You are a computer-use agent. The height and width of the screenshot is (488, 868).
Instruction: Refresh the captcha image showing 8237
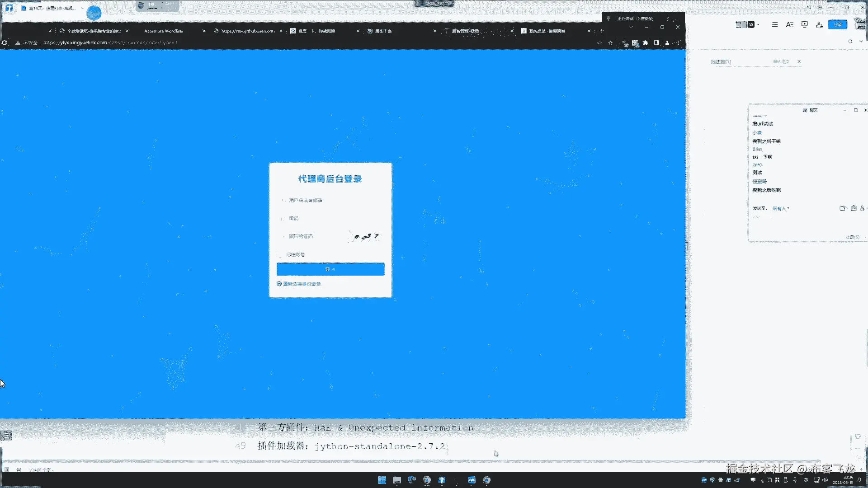(366, 236)
